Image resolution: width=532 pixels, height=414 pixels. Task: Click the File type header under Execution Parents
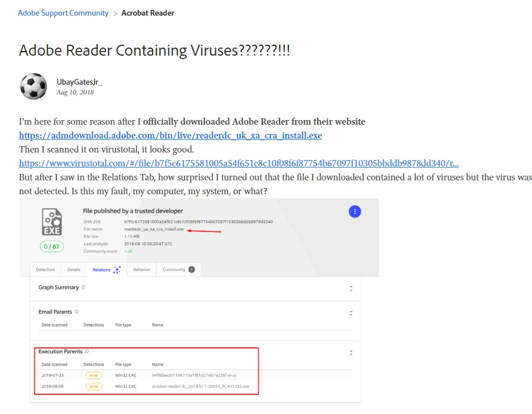(x=123, y=365)
